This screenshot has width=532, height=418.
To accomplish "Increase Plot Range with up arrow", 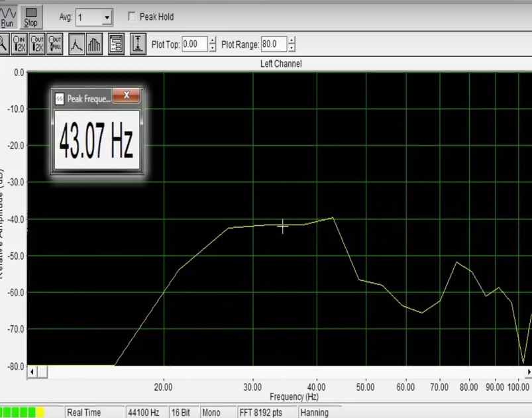I will pyautogui.click(x=292, y=40).
